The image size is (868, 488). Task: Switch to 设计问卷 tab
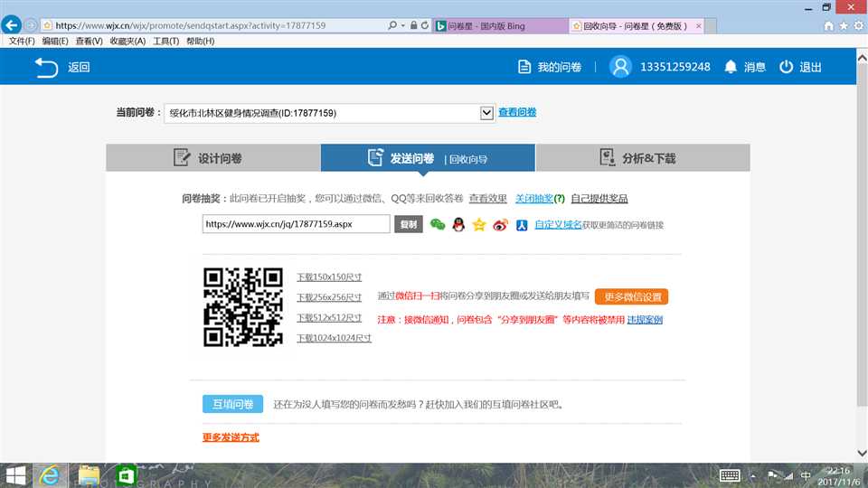pos(213,158)
